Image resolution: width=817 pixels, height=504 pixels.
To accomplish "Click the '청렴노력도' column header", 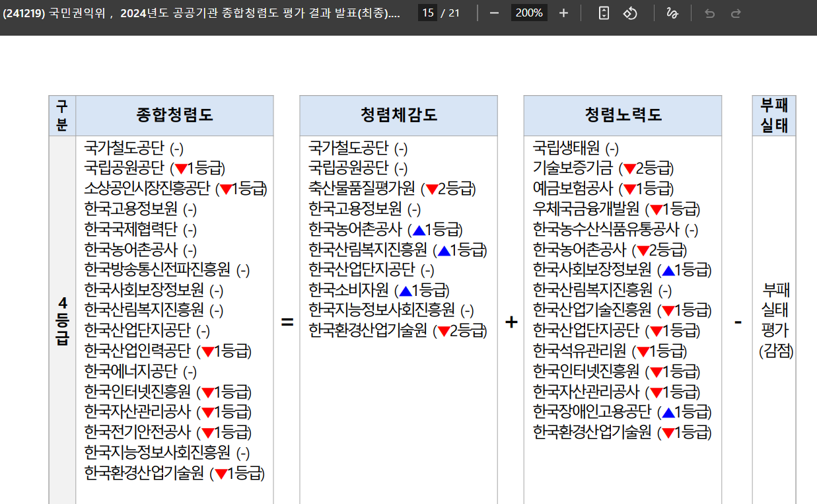I will 622,116.
